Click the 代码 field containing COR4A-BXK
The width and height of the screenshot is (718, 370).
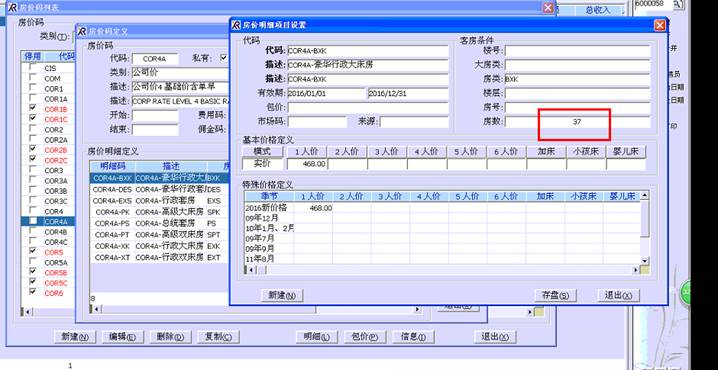coord(368,51)
